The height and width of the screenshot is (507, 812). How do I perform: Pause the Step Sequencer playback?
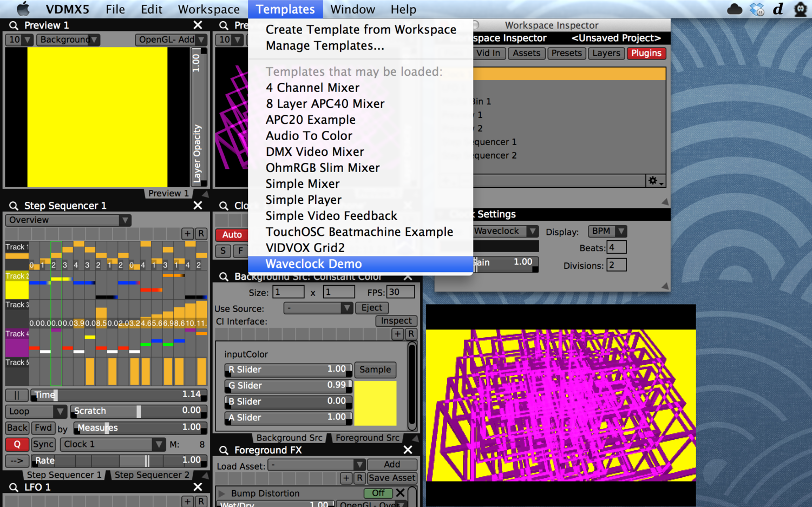coord(17,395)
